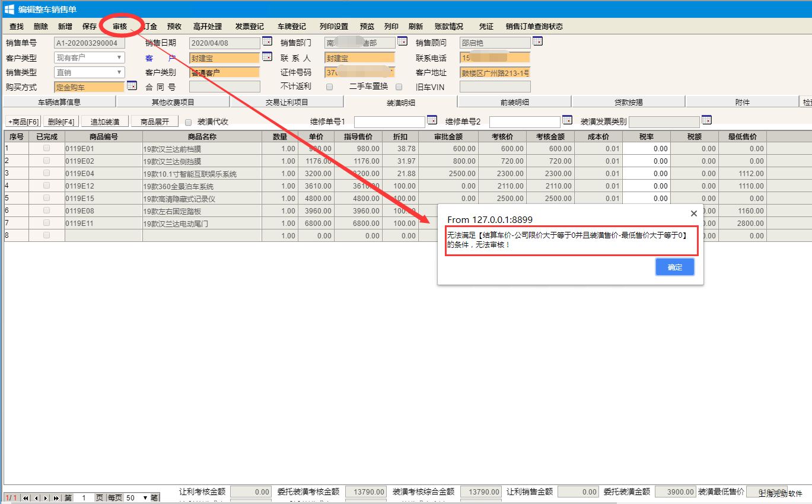Viewport: 812px width, 504px height.
Task: Open the lookup icon beside 销售部门
Action: [x=402, y=42]
